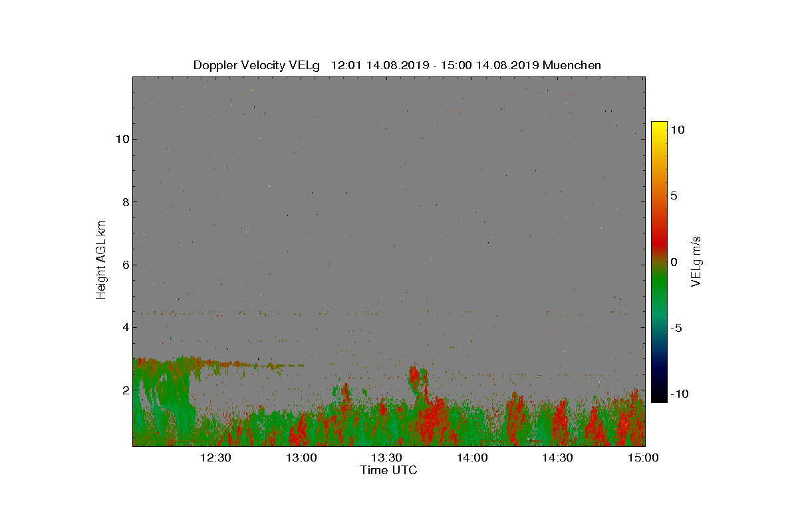The width and height of the screenshot is (798, 532).
Task: Click the 'Muenchen' location in title
Action: tap(572, 65)
